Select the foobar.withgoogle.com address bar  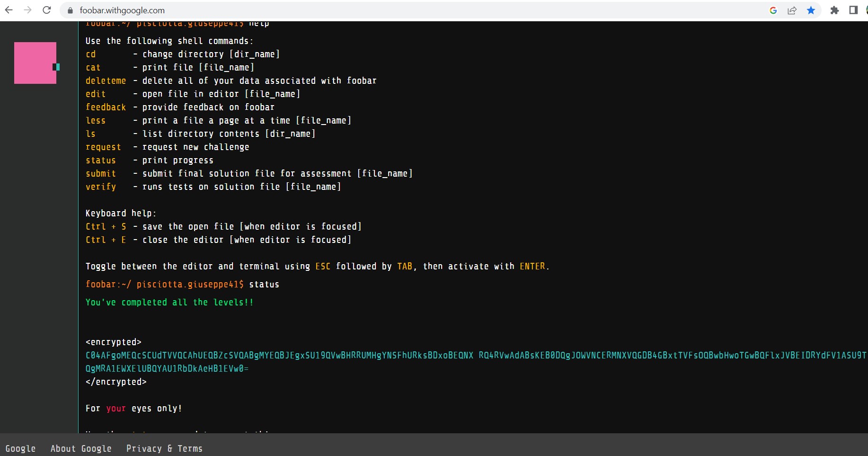tap(122, 10)
